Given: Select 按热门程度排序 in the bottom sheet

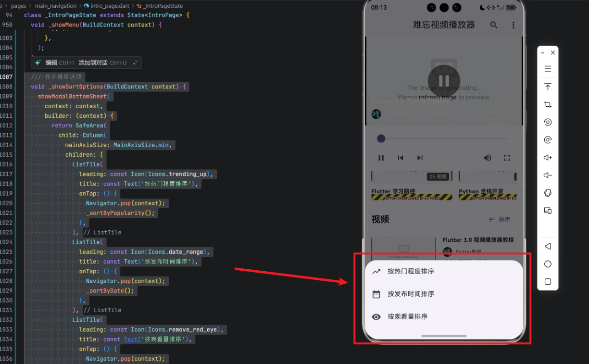Looking at the screenshot, I should click(444, 271).
